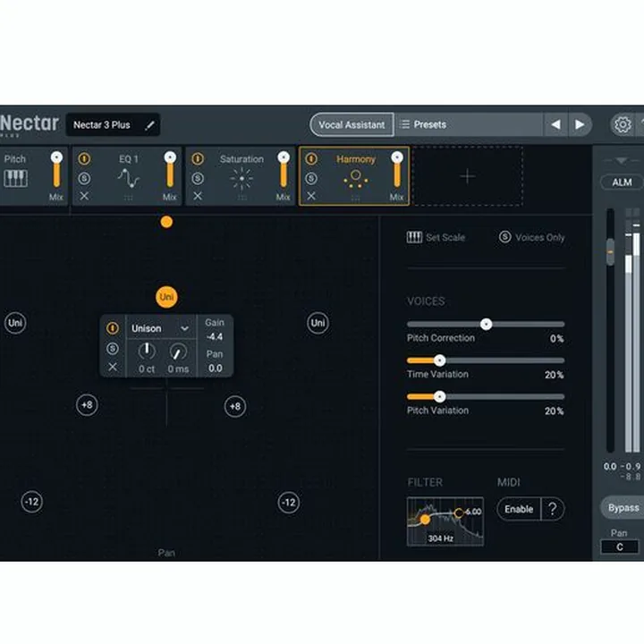Click the Saturation Mix slider

tap(284, 171)
